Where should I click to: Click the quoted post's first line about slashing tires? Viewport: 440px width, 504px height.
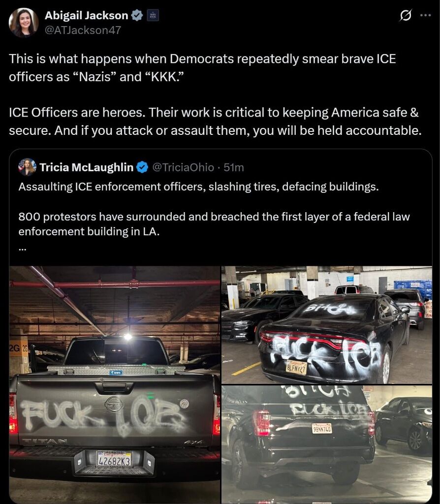[199, 187]
